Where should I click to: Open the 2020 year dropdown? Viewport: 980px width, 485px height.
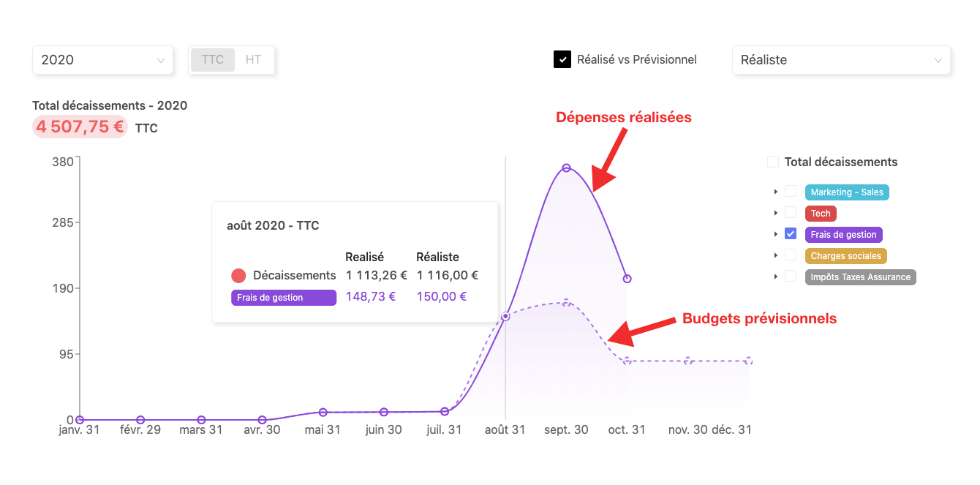102,60
